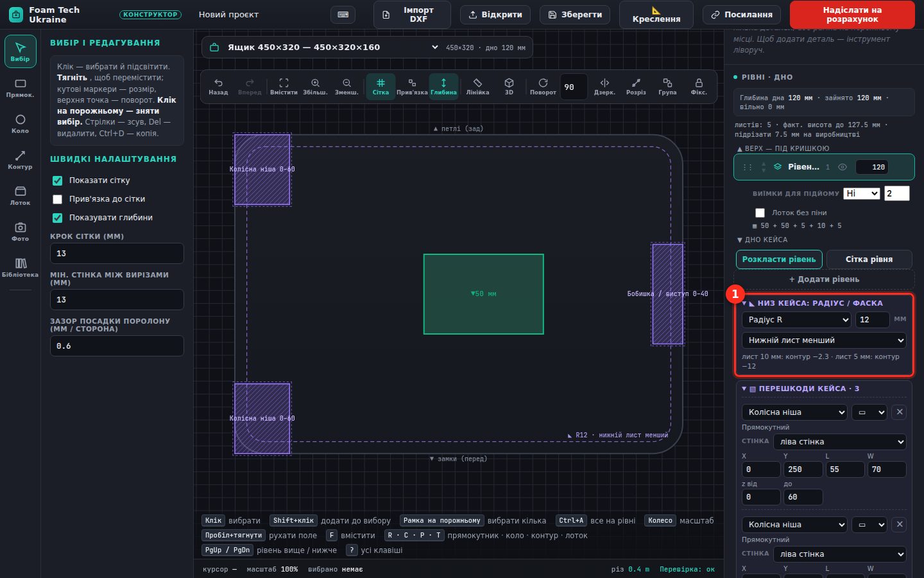Open the Радіус R dropdown
Screen dimensions: 924x578
796,320
